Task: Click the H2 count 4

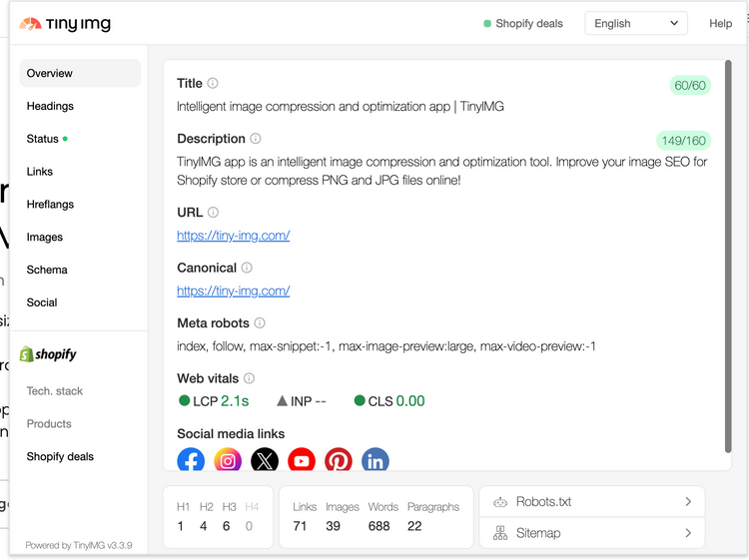Action: [204, 526]
